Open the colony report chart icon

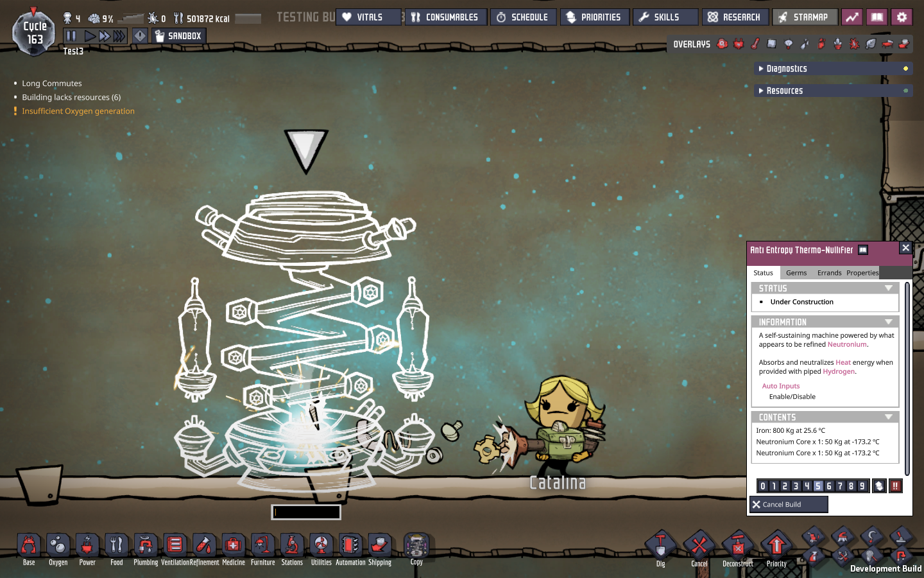pos(852,17)
